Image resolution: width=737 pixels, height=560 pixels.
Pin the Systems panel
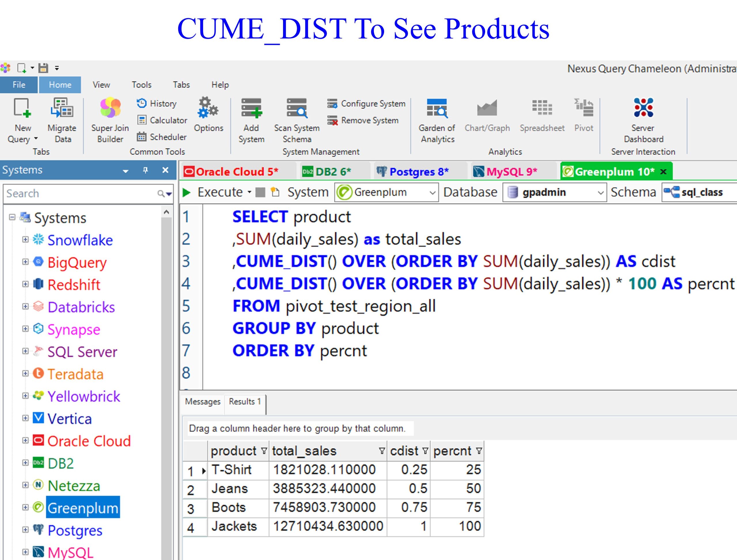tap(145, 170)
